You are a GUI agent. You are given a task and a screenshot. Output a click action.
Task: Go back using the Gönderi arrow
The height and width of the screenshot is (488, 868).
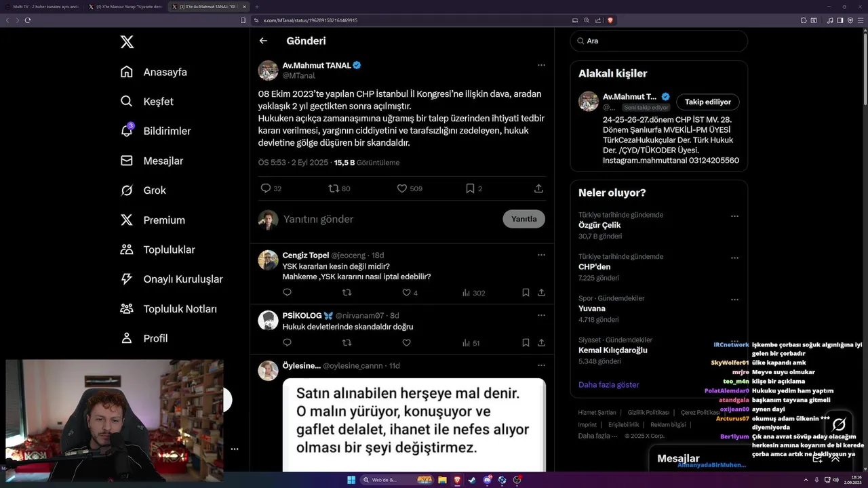click(x=263, y=41)
